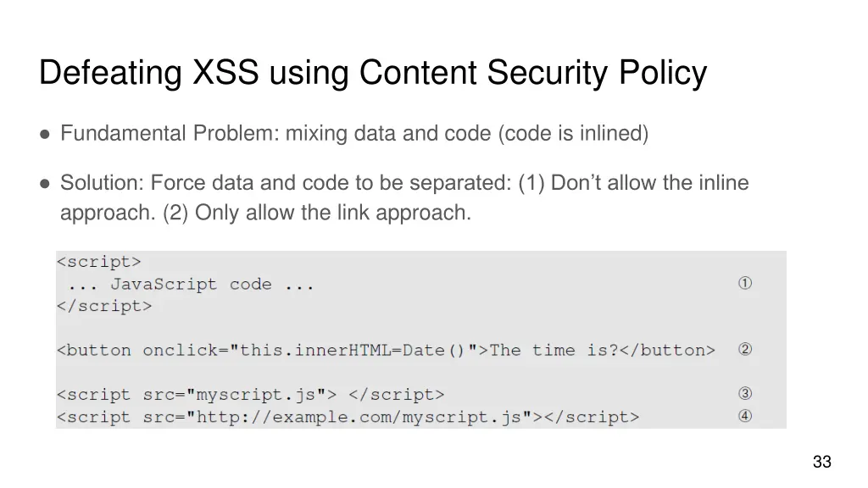This screenshot has height=488, width=868.
Task: Click the word 'button' in the onclick code line
Action: pyautogui.click(x=98, y=351)
